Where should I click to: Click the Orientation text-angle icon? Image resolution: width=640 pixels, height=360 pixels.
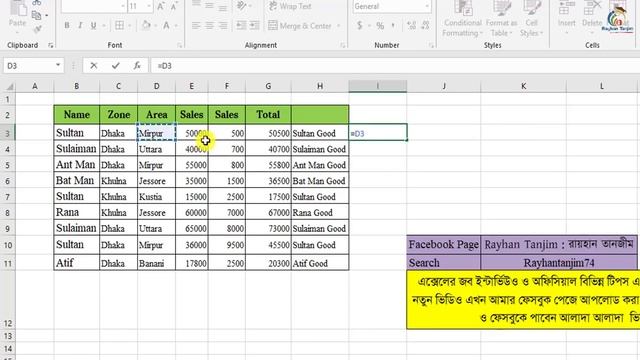[241, 6]
